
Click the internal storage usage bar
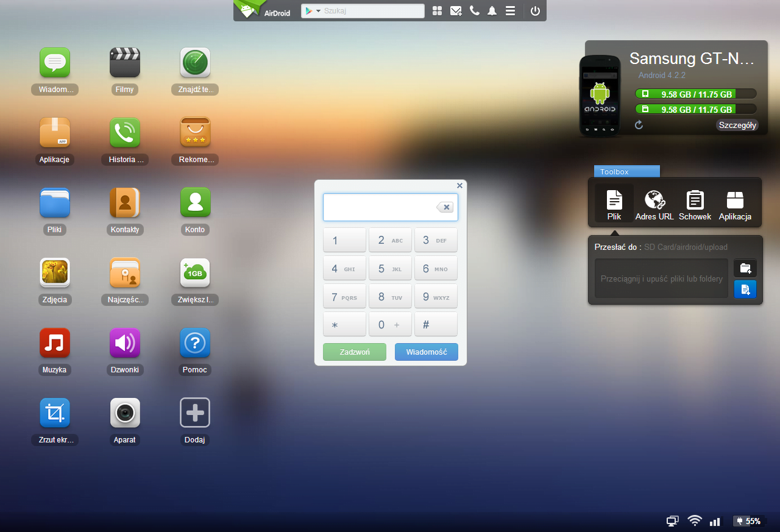[695, 94]
